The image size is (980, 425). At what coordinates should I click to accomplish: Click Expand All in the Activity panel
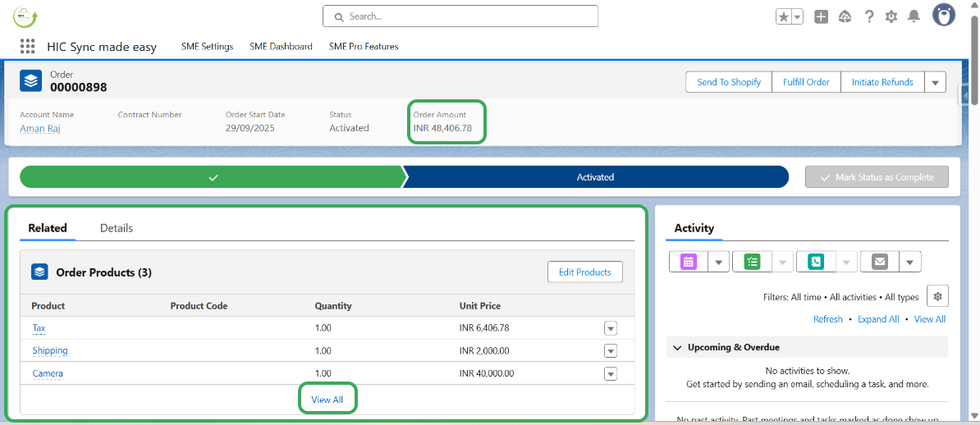[x=878, y=318]
